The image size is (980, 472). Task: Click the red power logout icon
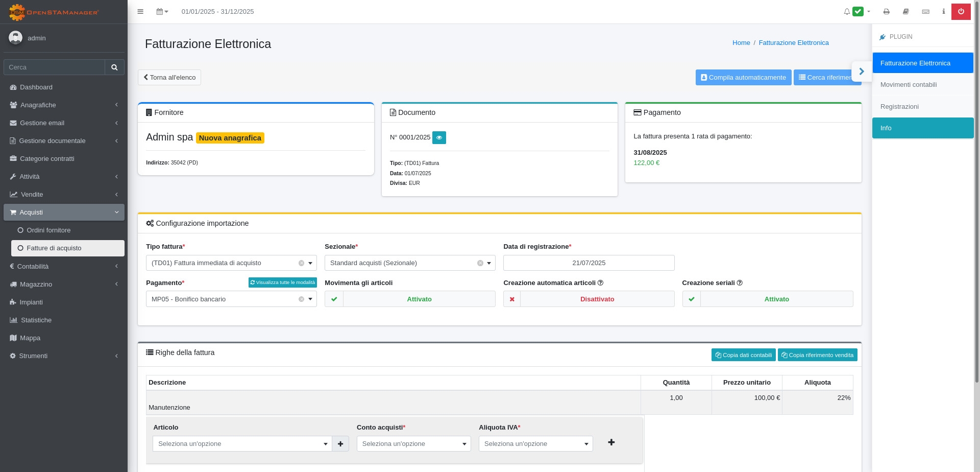[x=961, y=11]
